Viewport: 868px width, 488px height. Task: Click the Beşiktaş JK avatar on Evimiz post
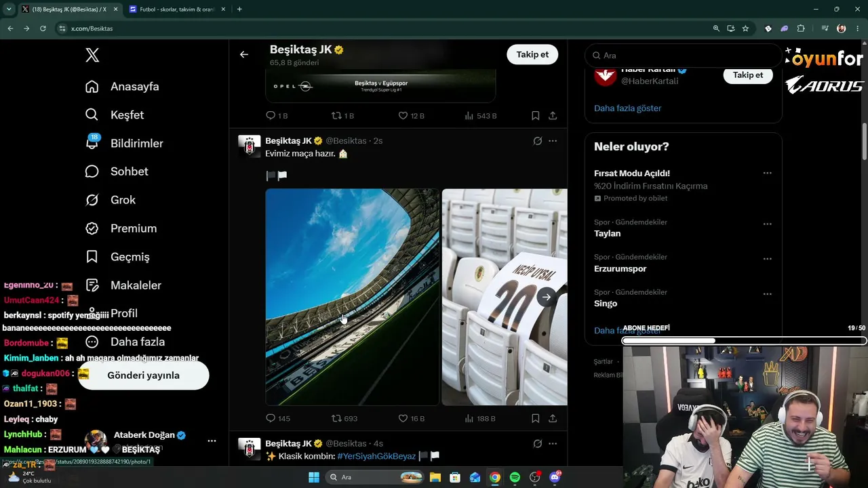250,146
